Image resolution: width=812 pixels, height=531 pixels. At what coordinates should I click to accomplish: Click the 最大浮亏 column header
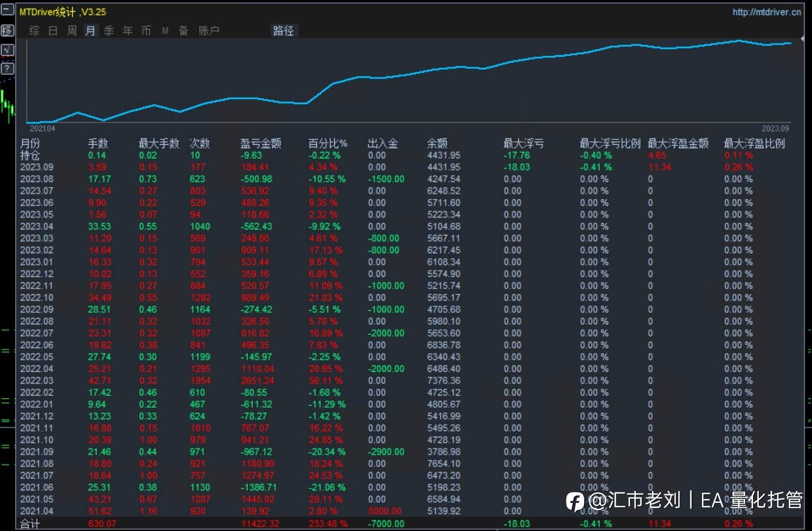tap(523, 143)
